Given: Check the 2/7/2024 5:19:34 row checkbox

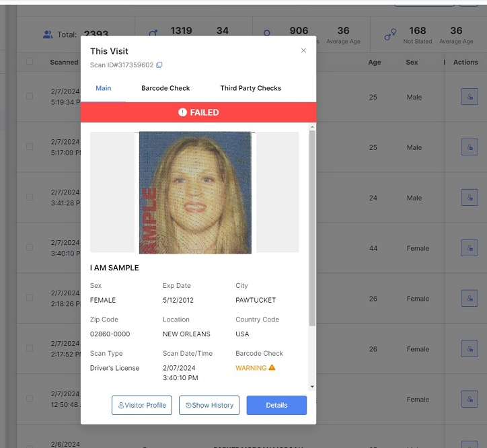Looking at the screenshot, I should coord(30,96).
